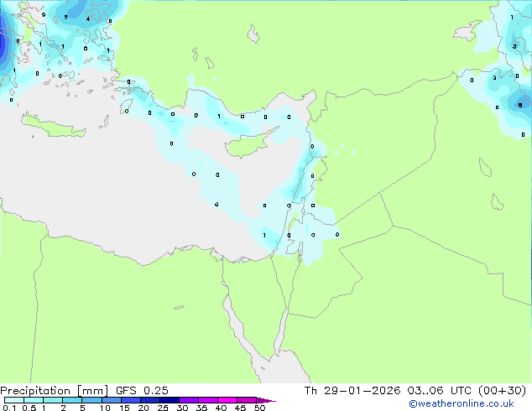The height and width of the screenshot is (411, 532).
Task: Click the legend swatch between 0.5 and 1
Action: click(x=34, y=400)
